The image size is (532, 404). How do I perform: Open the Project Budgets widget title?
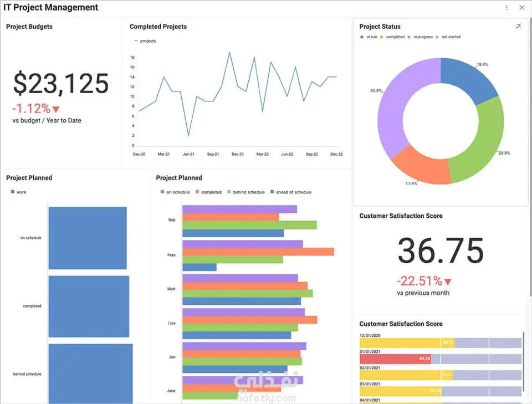click(x=29, y=27)
